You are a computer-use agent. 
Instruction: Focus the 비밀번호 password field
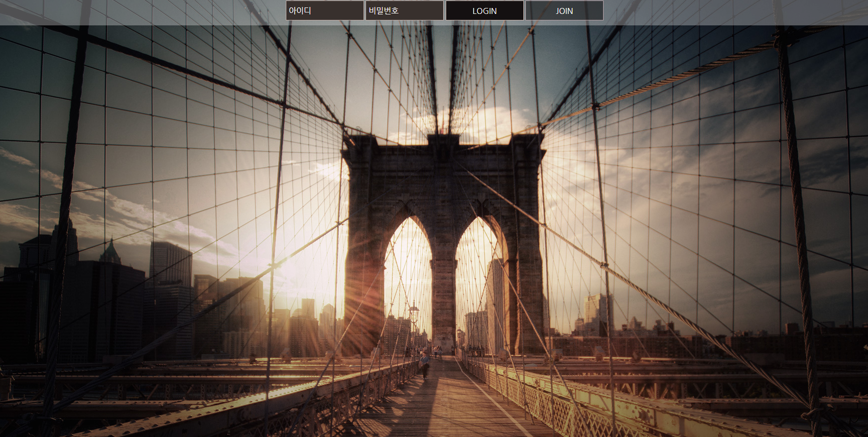click(404, 10)
